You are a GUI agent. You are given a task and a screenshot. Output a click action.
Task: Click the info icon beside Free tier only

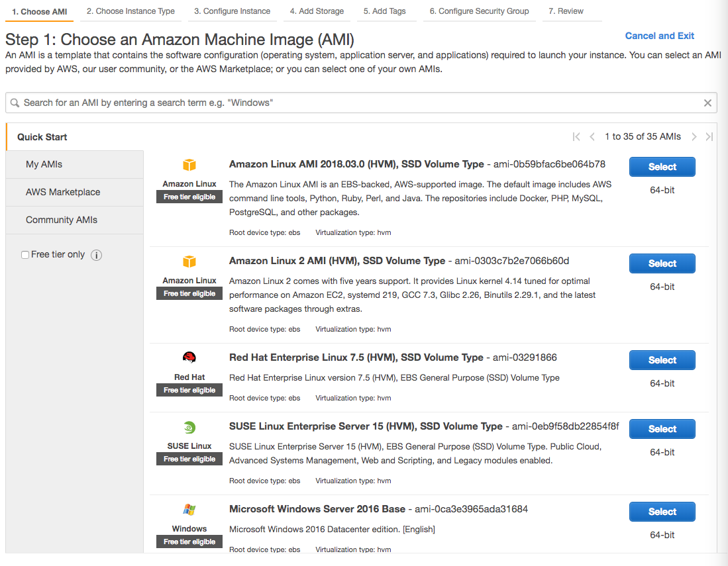coord(96,255)
